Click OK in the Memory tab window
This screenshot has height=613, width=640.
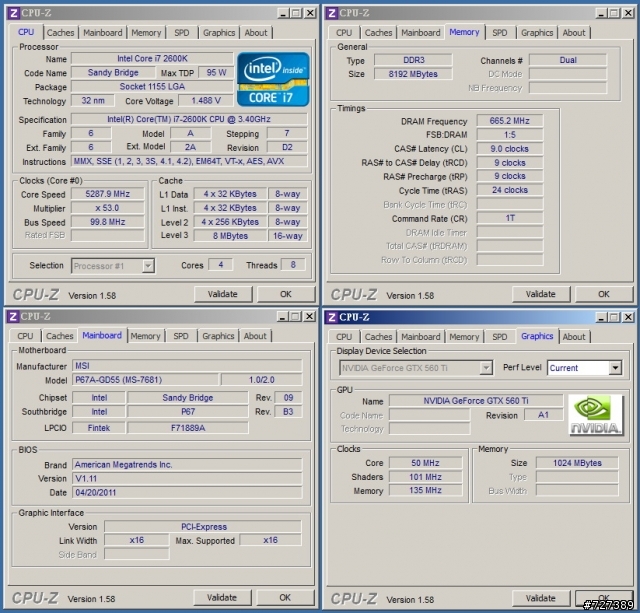[604, 294]
